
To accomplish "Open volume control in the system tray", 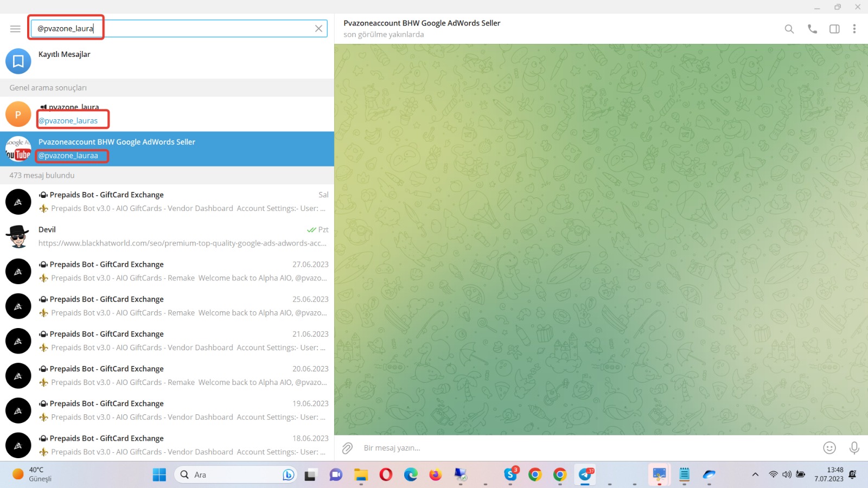I will [x=787, y=474].
